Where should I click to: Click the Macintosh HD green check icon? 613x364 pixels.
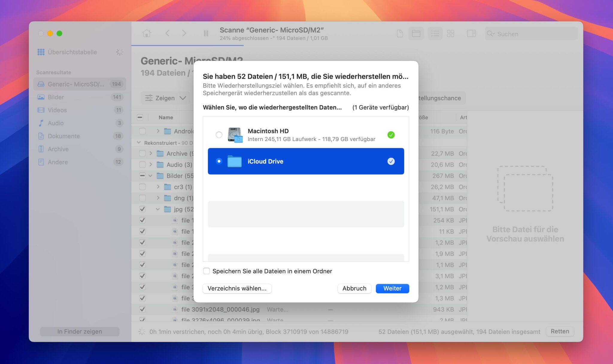391,135
